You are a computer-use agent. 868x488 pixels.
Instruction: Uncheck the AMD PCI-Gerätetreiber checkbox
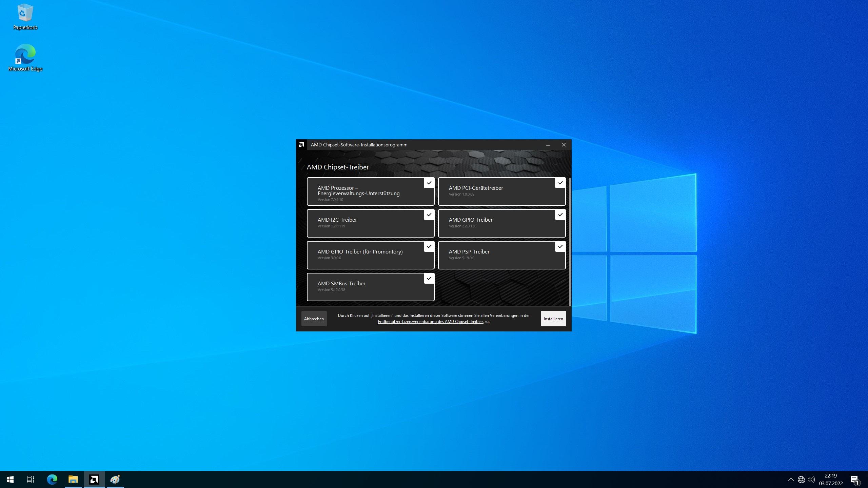pyautogui.click(x=560, y=183)
